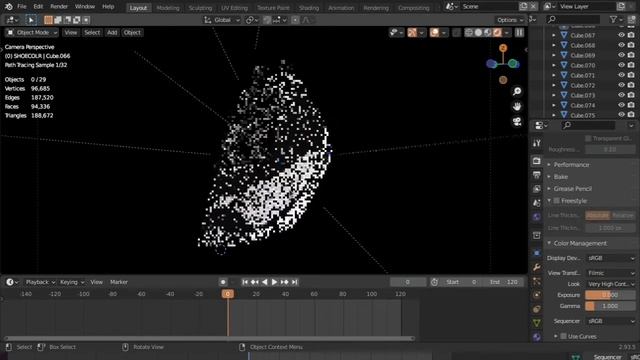Open the viewport View menu
This screenshot has height=360, width=640.
point(70,32)
